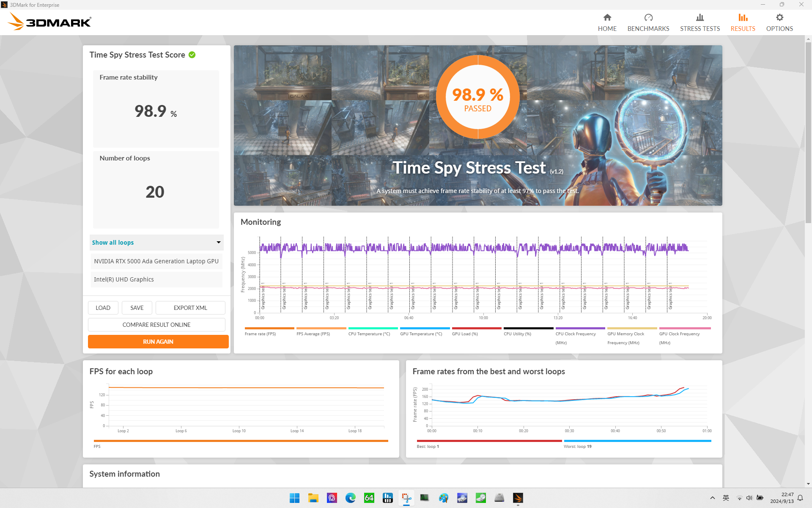812x508 pixels.
Task: Select the BENCHMARKS gauge icon
Action: [x=648, y=17]
